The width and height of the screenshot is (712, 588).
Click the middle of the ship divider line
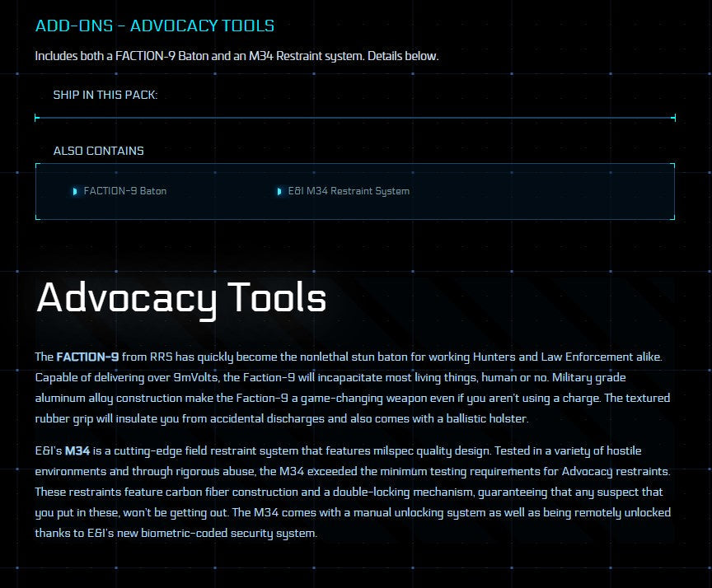coord(355,118)
